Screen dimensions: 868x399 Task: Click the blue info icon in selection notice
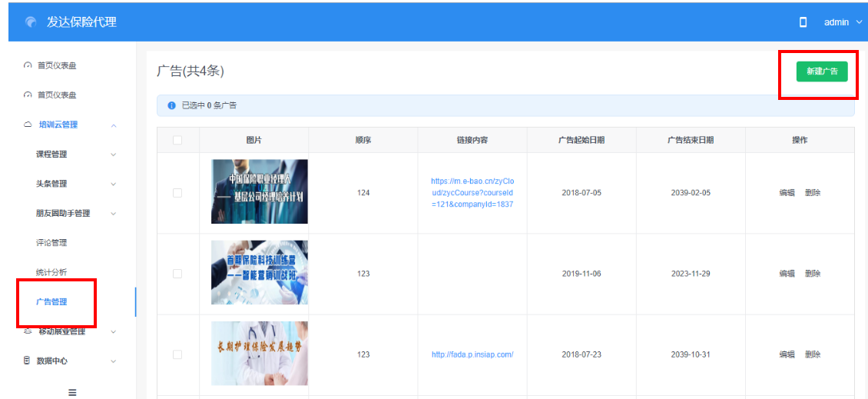[x=171, y=105]
